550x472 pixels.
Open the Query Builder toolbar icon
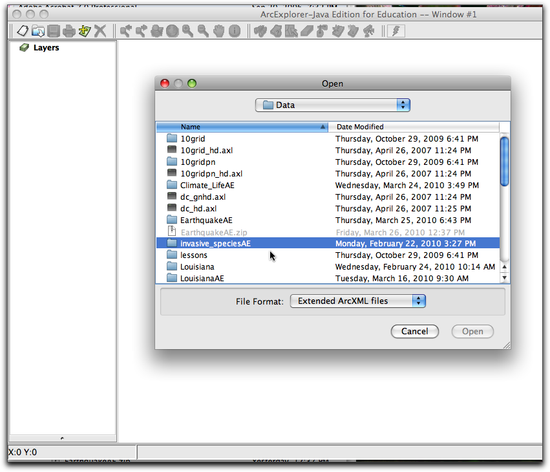pyautogui.click(x=276, y=31)
